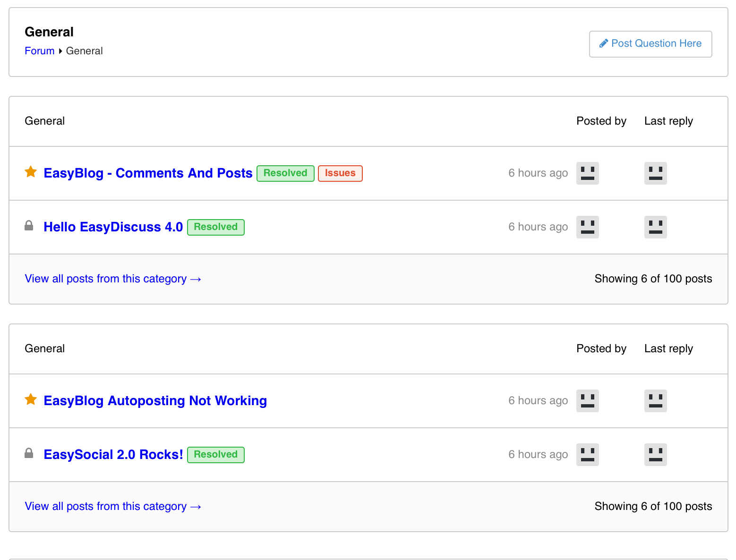Click the star icon beside EasyBlog Autoposting Not Working
The width and height of the screenshot is (736, 560).
[31, 399]
